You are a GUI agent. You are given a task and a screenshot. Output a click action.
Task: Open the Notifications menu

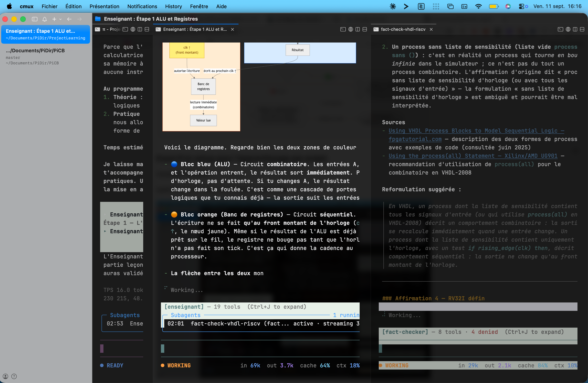point(142,6)
